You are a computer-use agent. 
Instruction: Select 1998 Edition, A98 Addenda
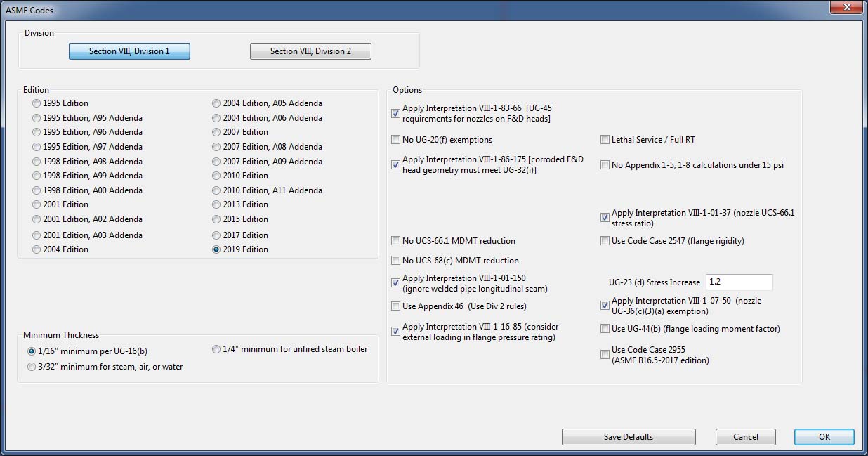coord(37,162)
